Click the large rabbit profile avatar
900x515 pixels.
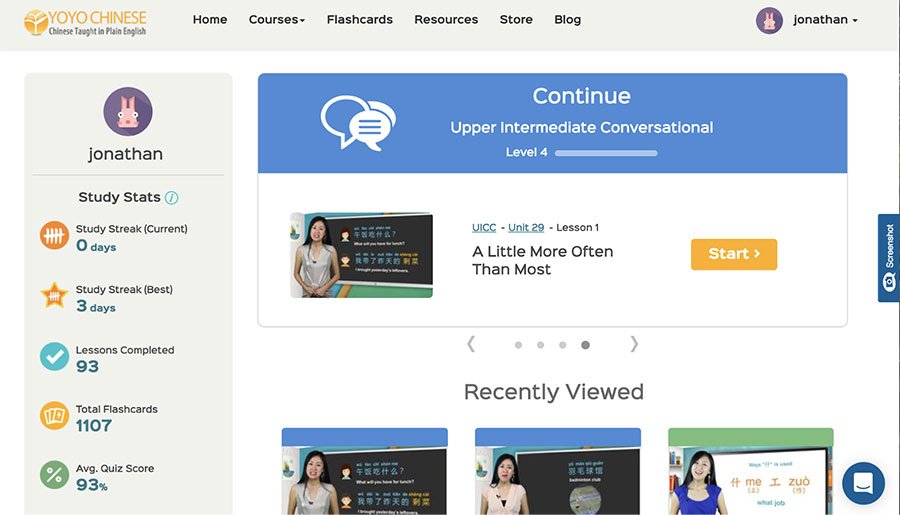pyautogui.click(x=128, y=111)
